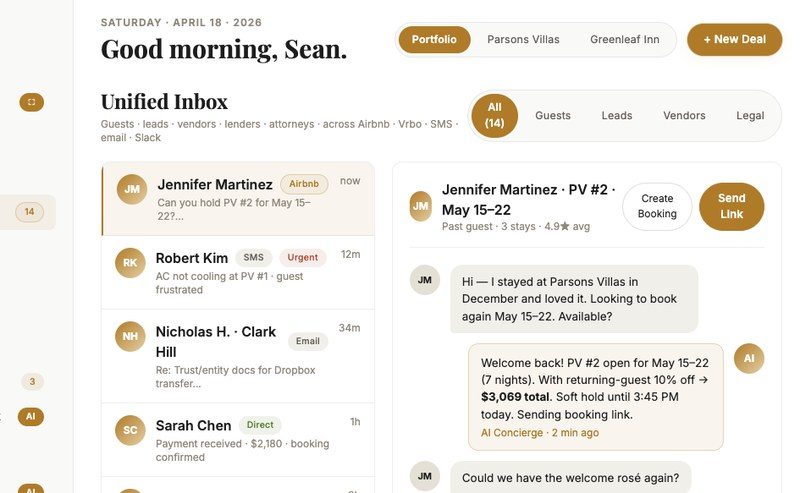The image size is (800, 493).
Task: Click the 'Hi — I stayed at Parsons Villas' message
Action: point(574,299)
